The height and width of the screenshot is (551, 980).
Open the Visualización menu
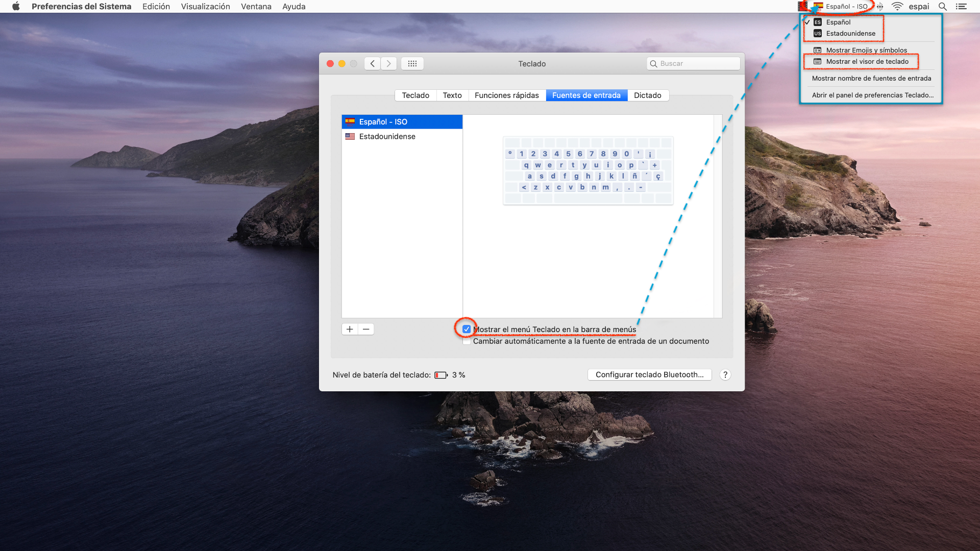(205, 7)
